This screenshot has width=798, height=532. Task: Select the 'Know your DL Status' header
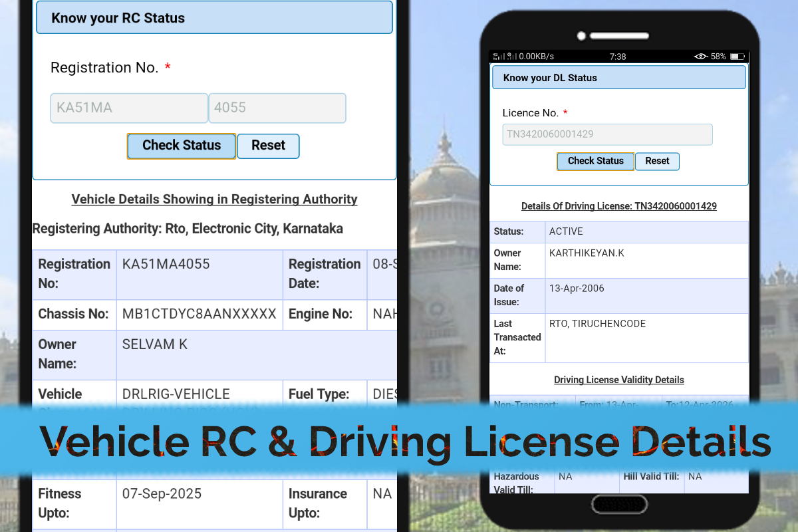[618, 78]
